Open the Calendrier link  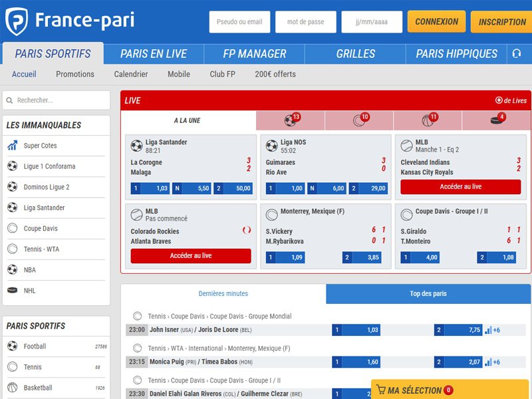click(x=131, y=74)
